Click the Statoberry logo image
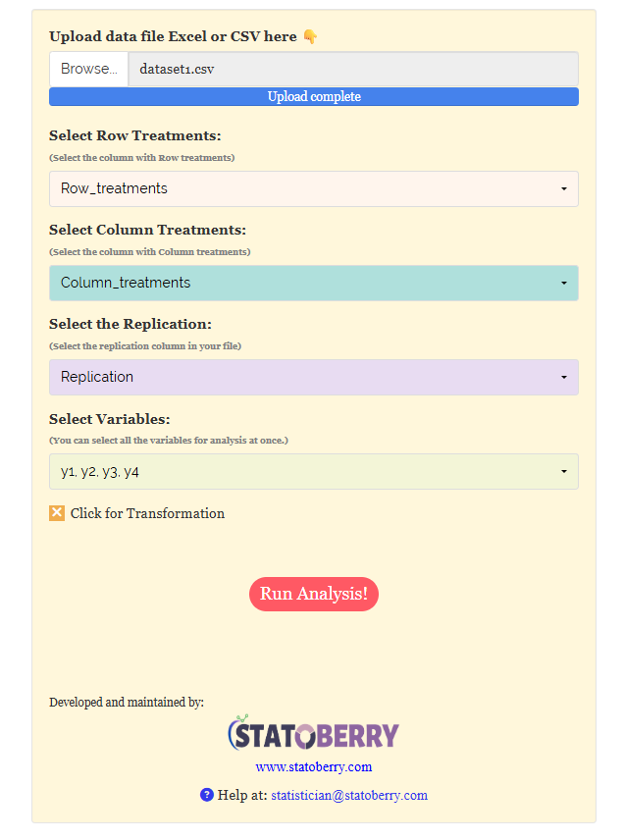624x840 pixels. [x=313, y=733]
